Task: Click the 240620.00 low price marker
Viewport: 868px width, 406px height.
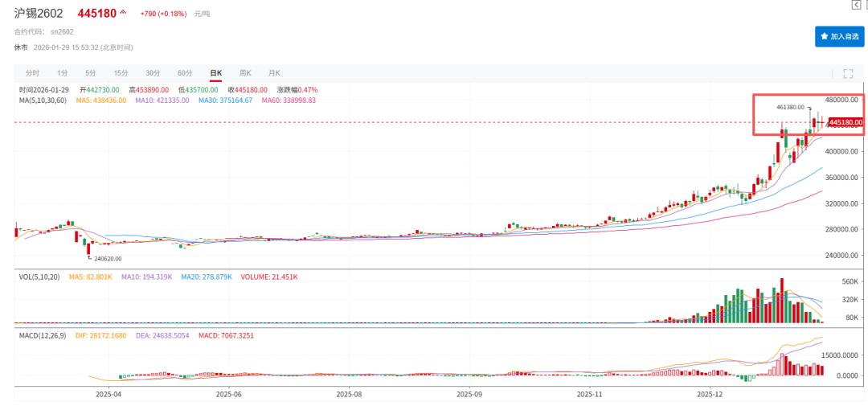Action: (107, 259)
